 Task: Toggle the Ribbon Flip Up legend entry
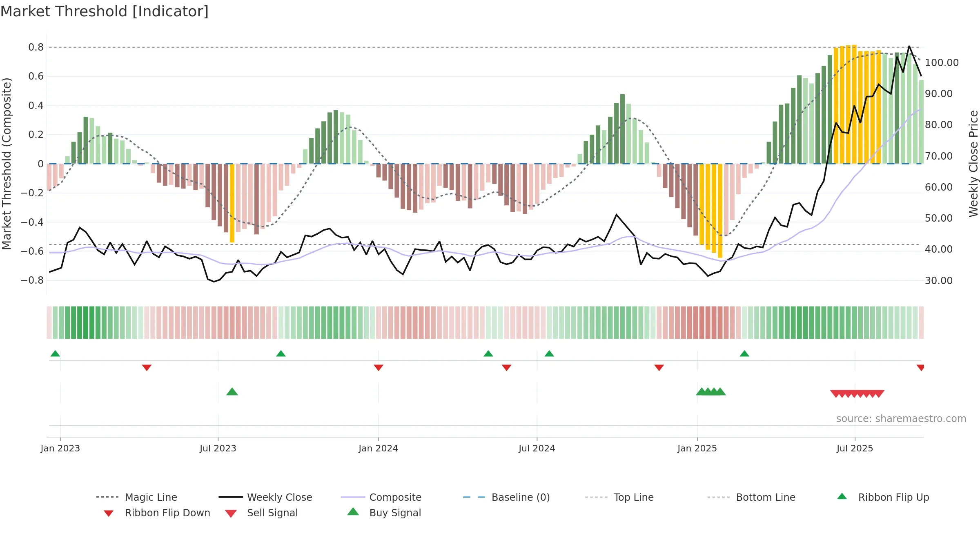click(x=883, y=497)
